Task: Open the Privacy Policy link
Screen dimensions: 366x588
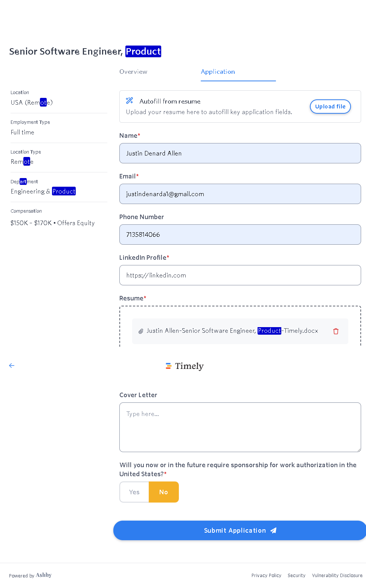Action: (x=266, y=576)
